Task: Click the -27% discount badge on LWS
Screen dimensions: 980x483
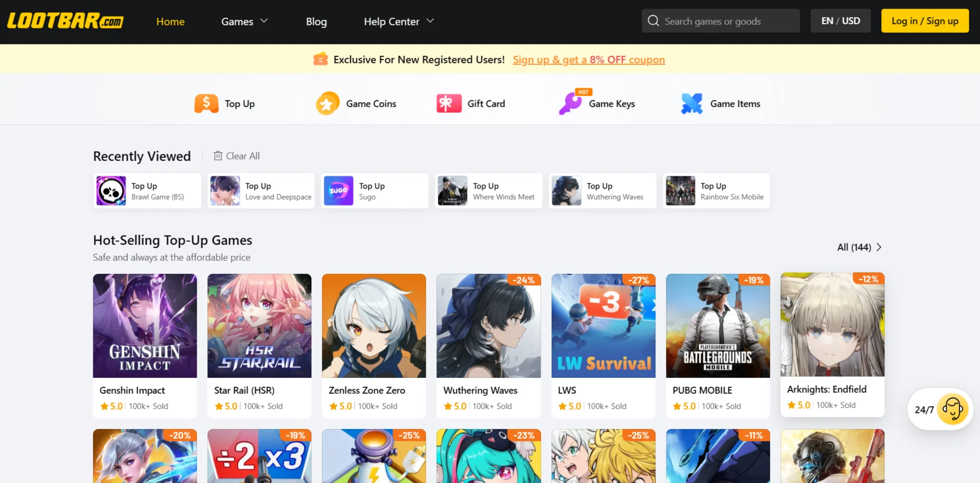Action: tap(638, 280)
